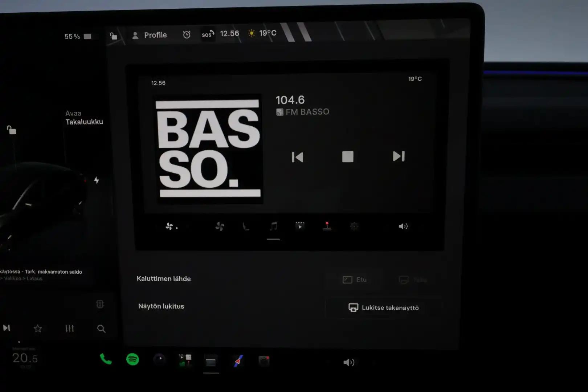This screenshot has width=588, height=392.
Task: Select the music note media tab
Action: 273,226
